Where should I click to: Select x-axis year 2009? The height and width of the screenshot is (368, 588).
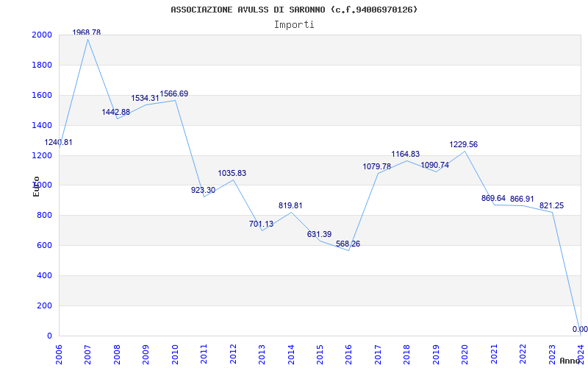point(146,354)
